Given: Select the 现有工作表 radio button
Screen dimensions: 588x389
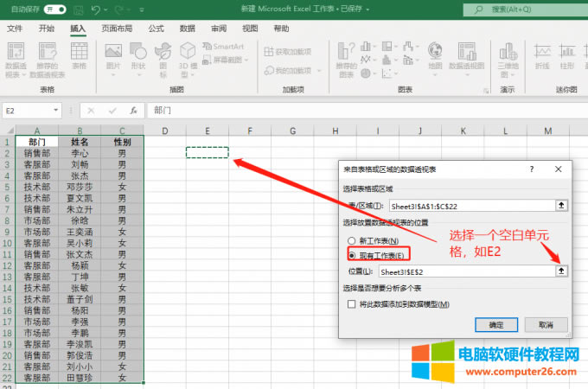Looking at the screenshot, I should [352, 255].
